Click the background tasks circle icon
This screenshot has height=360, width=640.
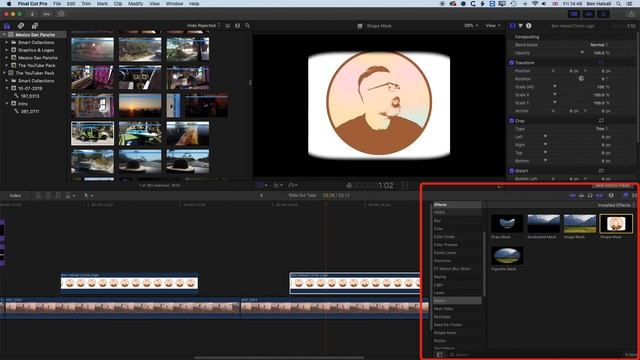[x=61, y=14]
